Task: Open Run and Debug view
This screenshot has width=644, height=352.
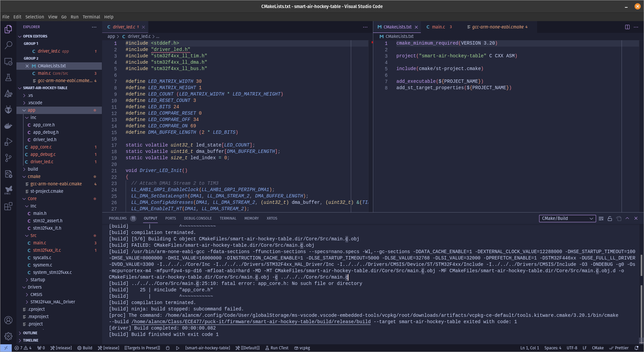Action: (x=8, y=142)
